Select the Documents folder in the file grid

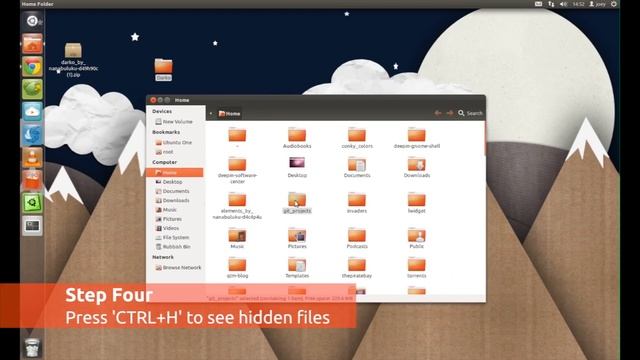[357, 167]
